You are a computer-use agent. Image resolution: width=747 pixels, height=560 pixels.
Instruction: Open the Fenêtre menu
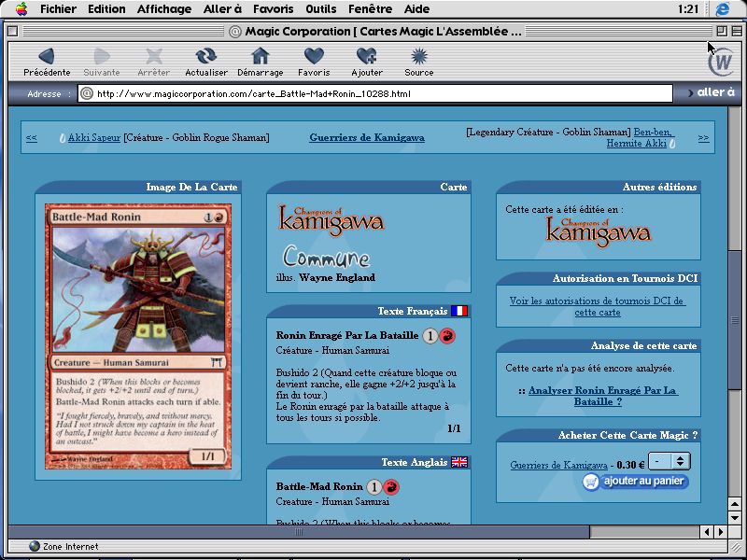370,8
